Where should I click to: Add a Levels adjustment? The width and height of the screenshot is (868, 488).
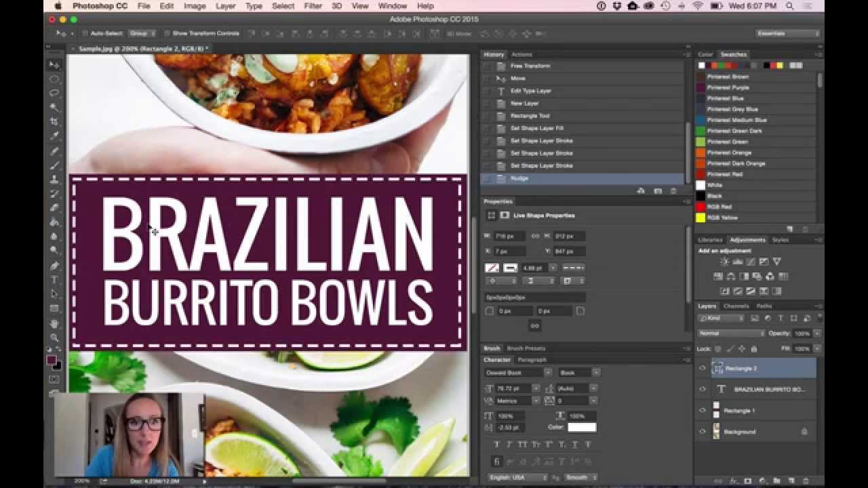pos(738,262)
